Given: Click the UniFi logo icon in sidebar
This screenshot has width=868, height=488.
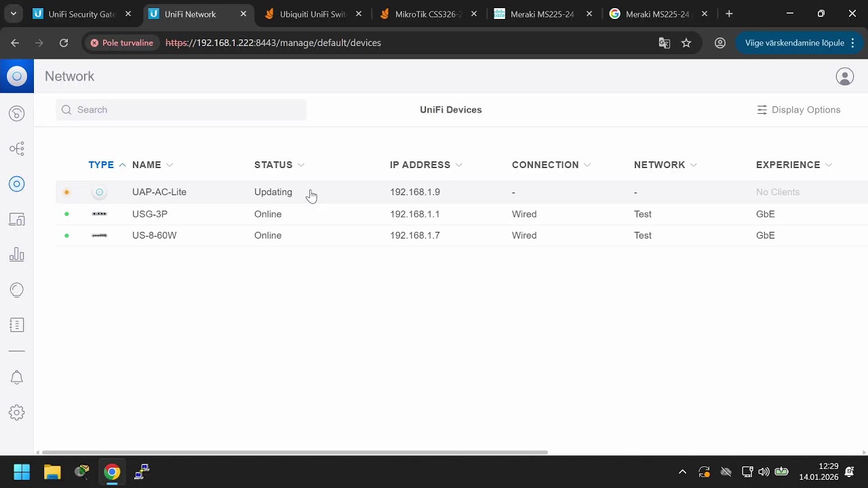Looking at the screenshot, I should pos(17,76).
